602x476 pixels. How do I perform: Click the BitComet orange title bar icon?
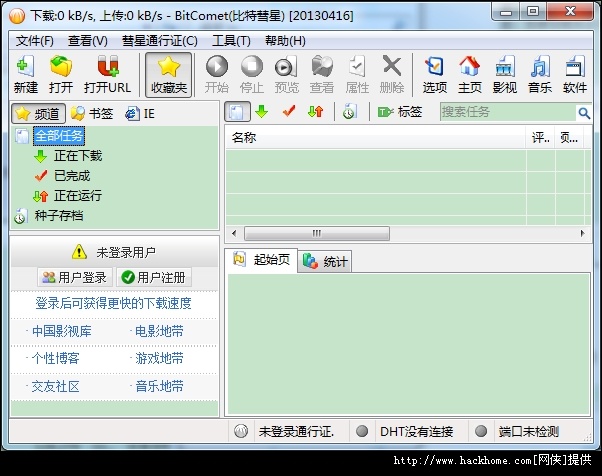[x=17, y=15]
